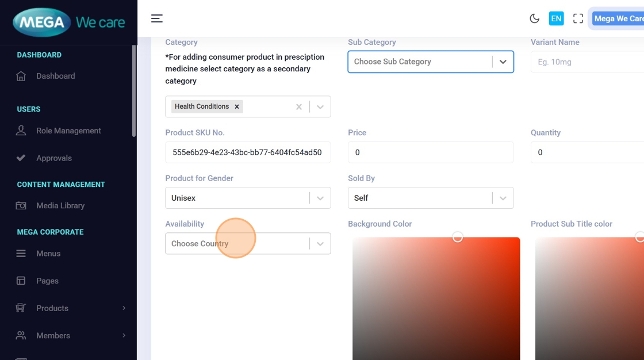Click the fullscreen expand icon
The width and height of the screenshot is (644, 360).
tap(578, 18)
